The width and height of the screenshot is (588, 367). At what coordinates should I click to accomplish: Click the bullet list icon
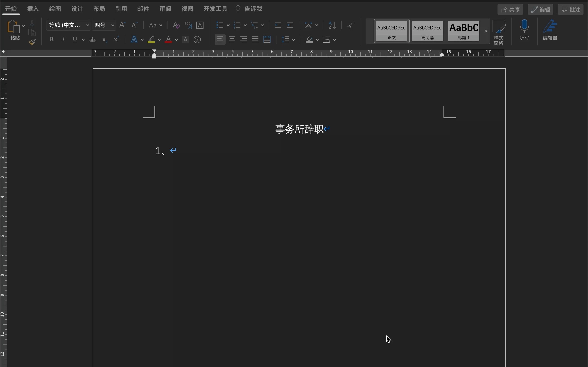220,25
